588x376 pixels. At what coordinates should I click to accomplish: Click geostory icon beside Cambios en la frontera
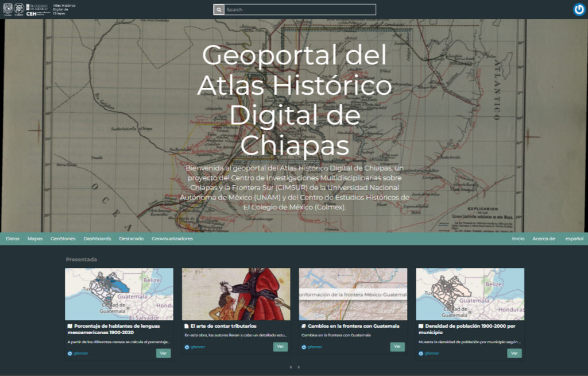pos(304,326)
